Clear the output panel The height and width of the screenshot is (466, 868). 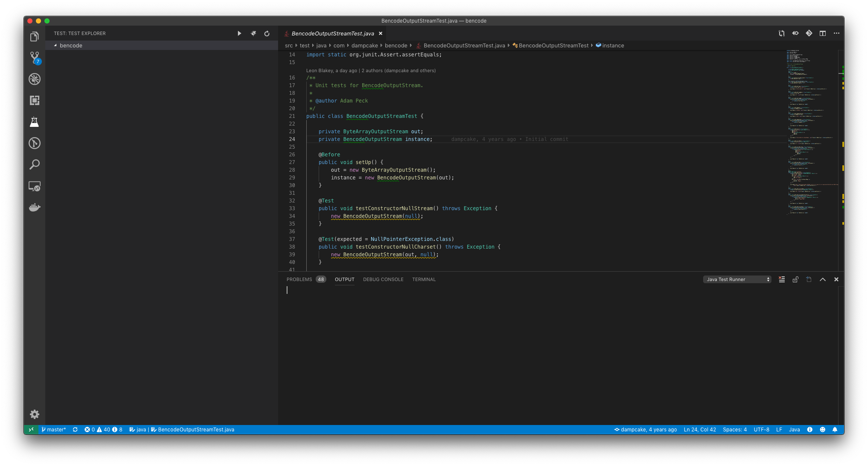tap(782, 279)
